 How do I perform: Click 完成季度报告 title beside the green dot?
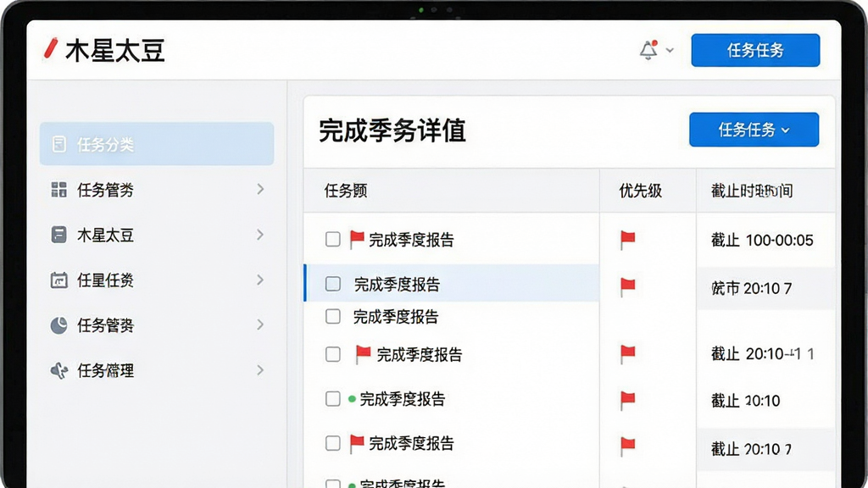point(403,399)
